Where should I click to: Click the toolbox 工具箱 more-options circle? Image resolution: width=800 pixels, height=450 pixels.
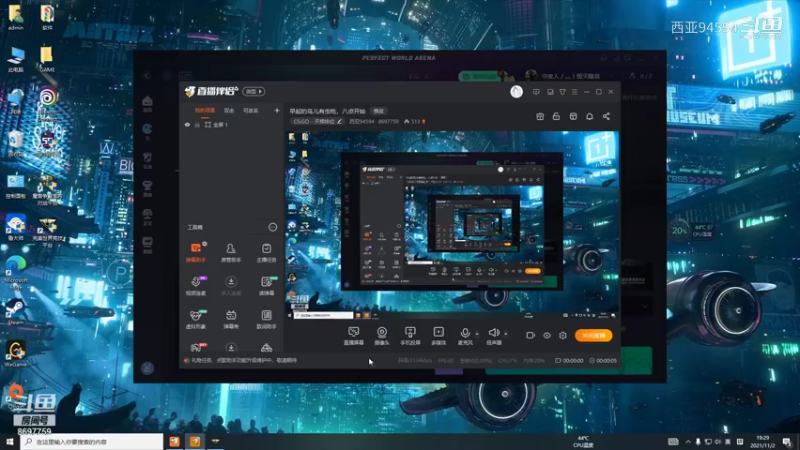click(273, 227)
